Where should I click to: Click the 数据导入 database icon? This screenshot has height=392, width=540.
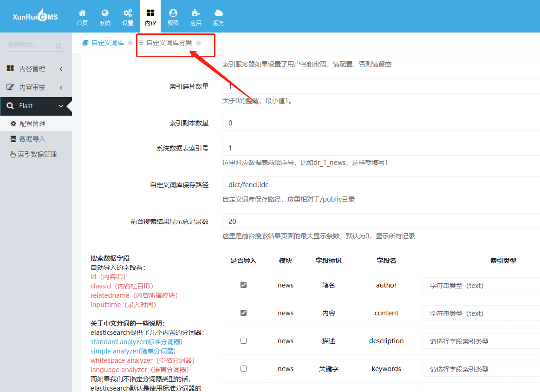click(x=13, y=139)
